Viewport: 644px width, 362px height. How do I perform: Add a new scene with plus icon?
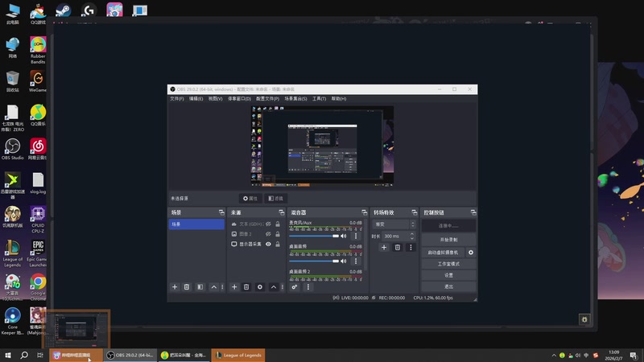pos(175,287)
